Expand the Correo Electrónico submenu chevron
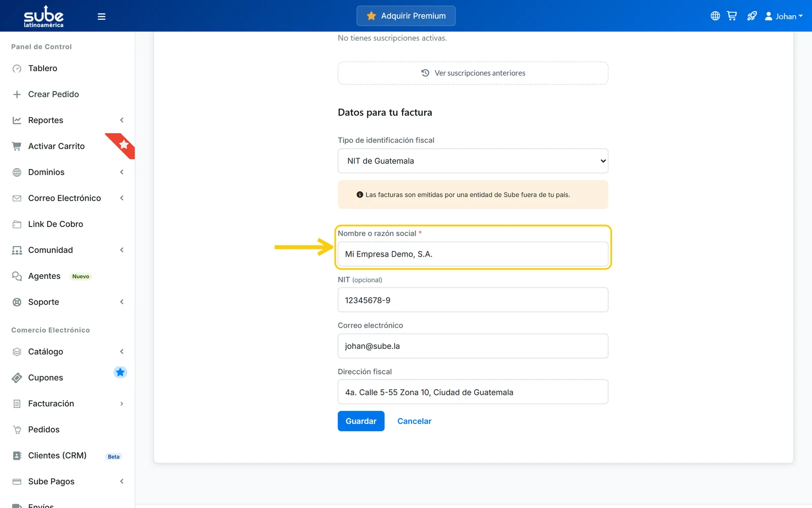The height and width of the screenshot is (508, 812). (x=122, y=198)
